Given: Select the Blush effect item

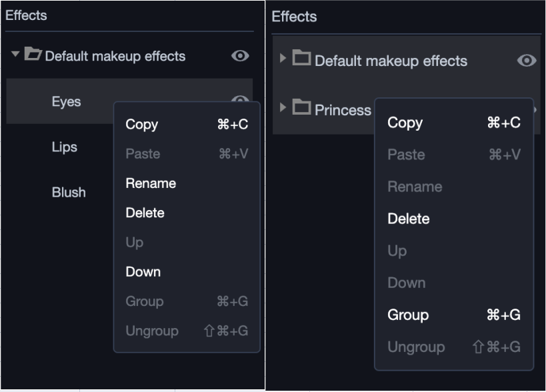Looking at the screenshot, I should tap(69, 193).
